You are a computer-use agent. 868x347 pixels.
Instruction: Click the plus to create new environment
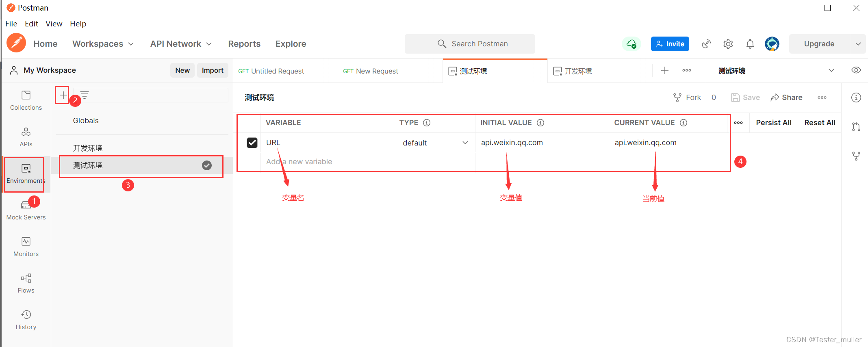tap(63, 95)
